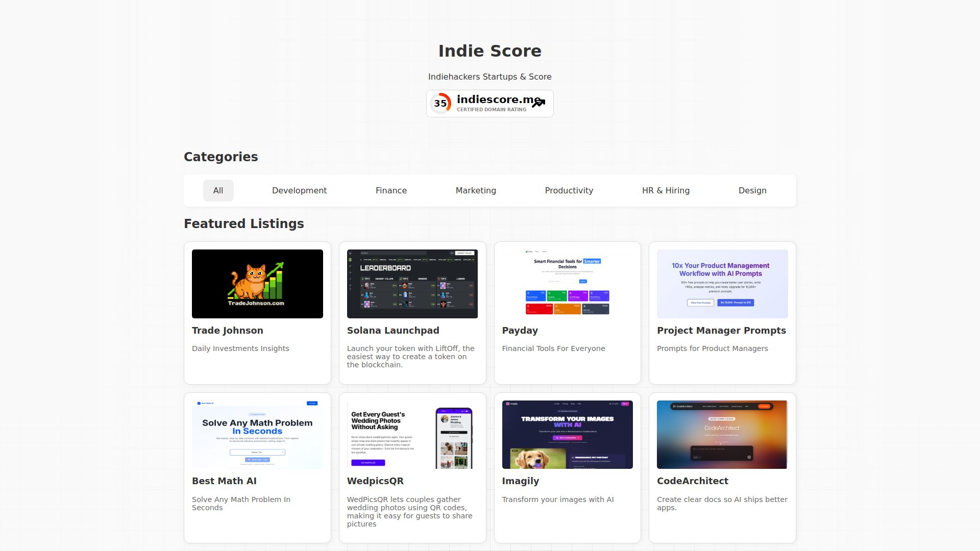This screenshot has width=980, height=551.
Task: Open Project Manager Prompts
Action: pyautogui.click(x=721, y=330)
